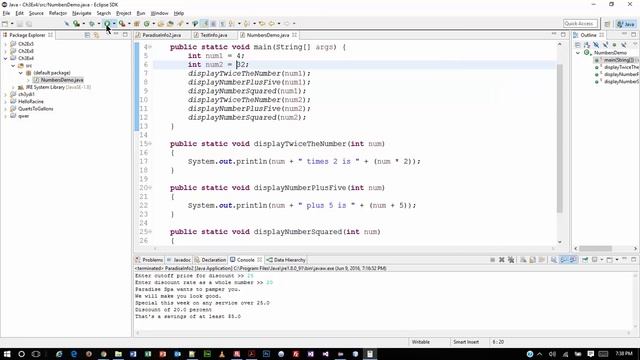Toggle Hide Fields in Outline toolbar
The height and width of the screenshot is (360, 640).
click(596, 44)
